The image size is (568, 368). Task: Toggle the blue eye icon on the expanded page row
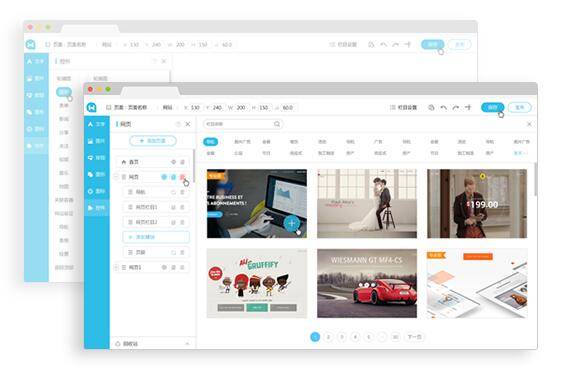pos(164,177)
